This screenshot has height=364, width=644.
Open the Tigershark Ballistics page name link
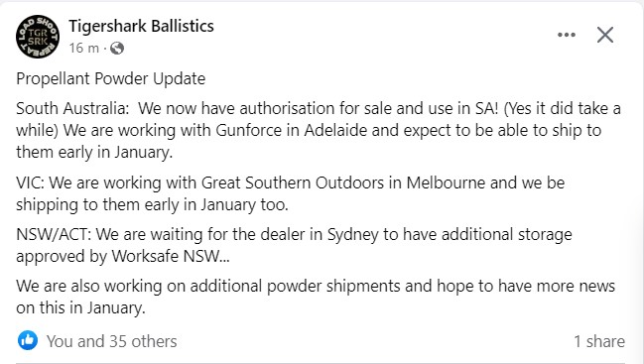pos(141,26)
